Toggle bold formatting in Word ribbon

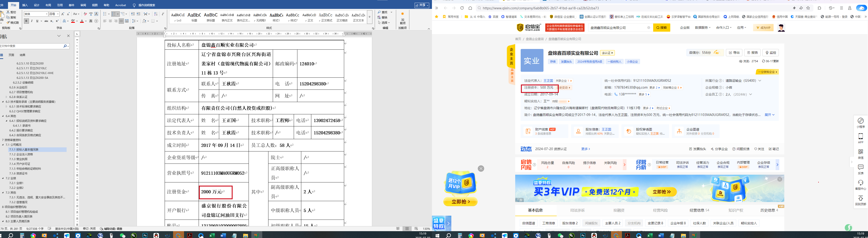tap(26, 21)
